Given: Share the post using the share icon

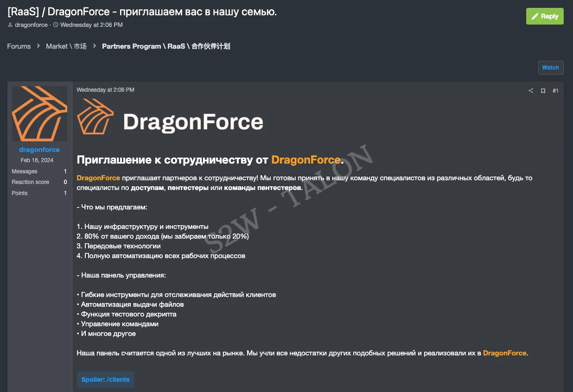Looking at the screenshot, I should pos(530,91).
